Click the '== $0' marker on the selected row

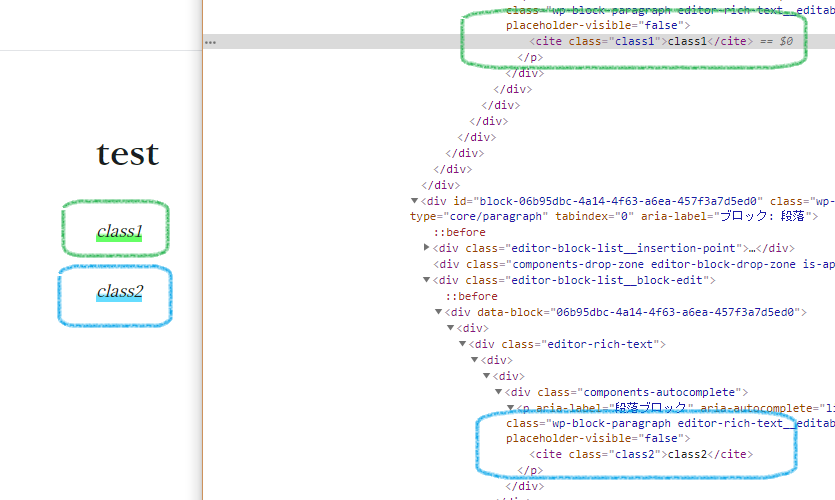776,42
